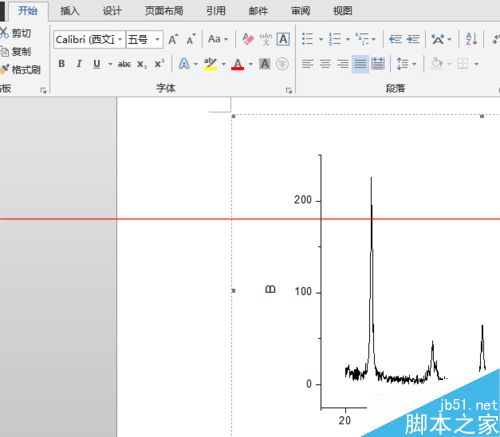
Task: Apply the Format Painter (格式刷)
Action: [21, 70]
